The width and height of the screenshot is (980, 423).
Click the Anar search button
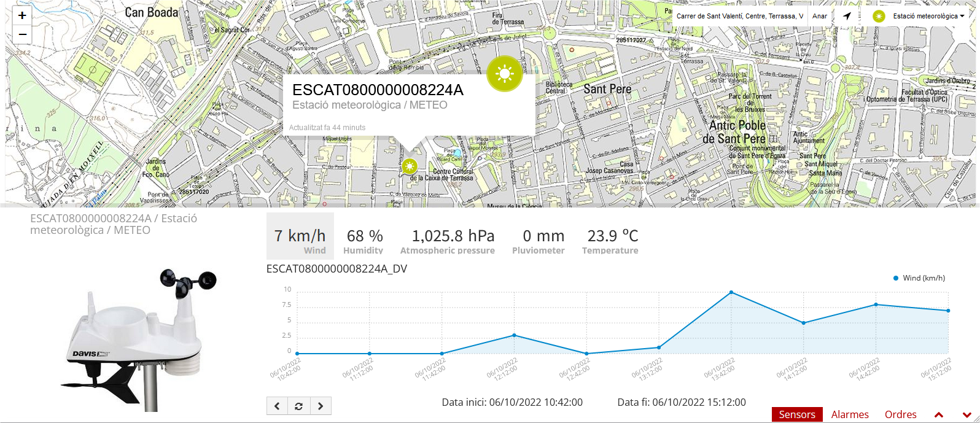[820, 16]
